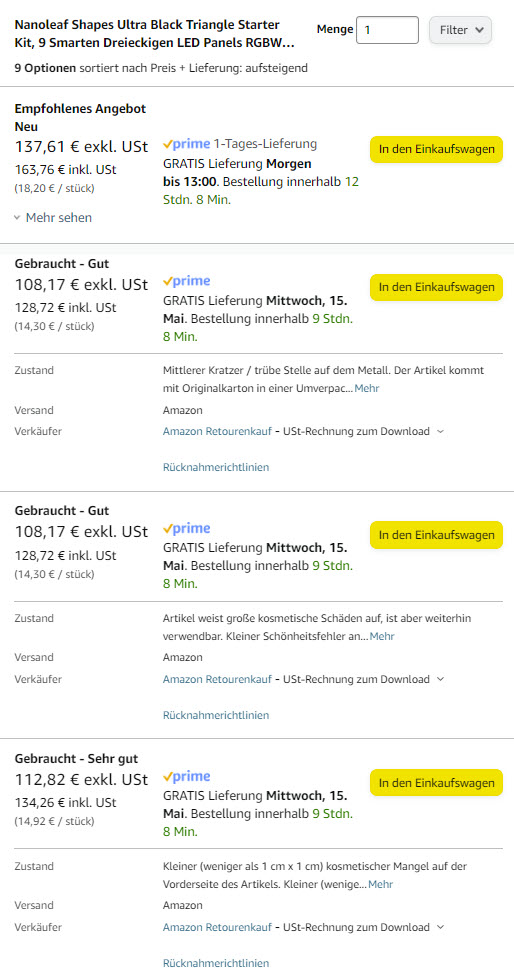Image resolution: width=514 pixels, height=971 pixels.
Task: Open the Filter dropdown
Action: [x=460, y=30]
